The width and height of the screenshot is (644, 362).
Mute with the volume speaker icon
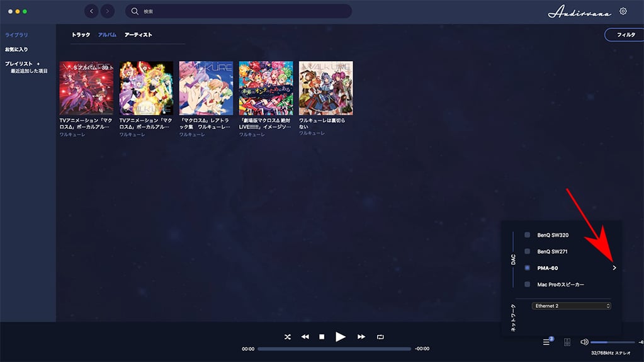point(584,342)
